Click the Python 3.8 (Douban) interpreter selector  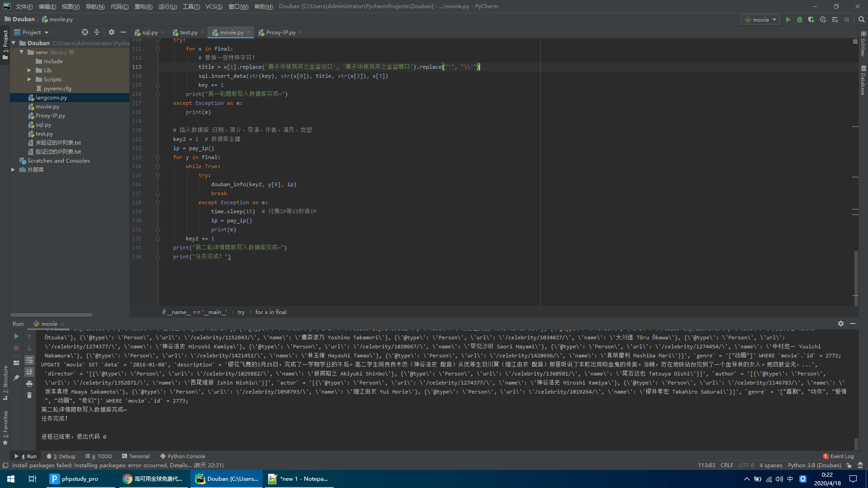pos(814,465)
